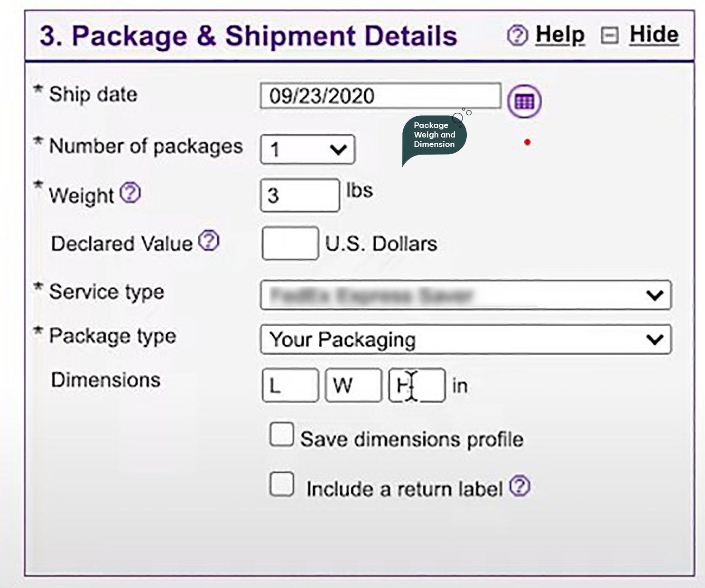The image size is (705, 588).
Task: Open the Package type dropdown
Action: (x=465, y=340)
